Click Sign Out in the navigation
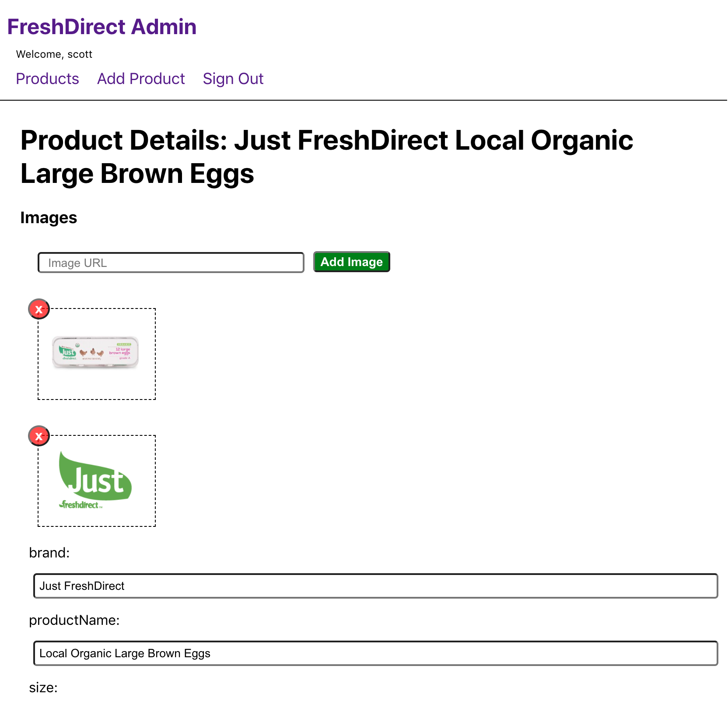Screen dimensions: 728x708 (233, 79)
